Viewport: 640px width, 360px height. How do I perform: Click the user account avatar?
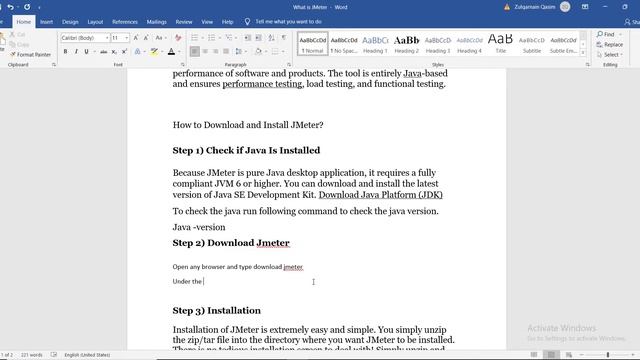click(565, 7)
